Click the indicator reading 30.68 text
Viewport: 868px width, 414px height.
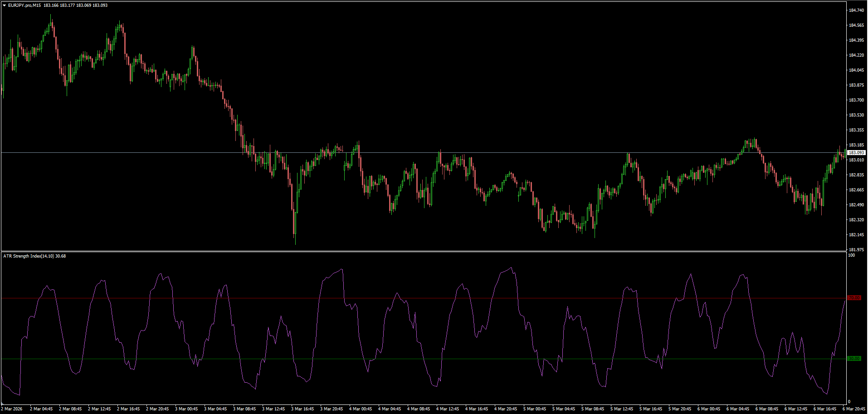tap(59, 256)
